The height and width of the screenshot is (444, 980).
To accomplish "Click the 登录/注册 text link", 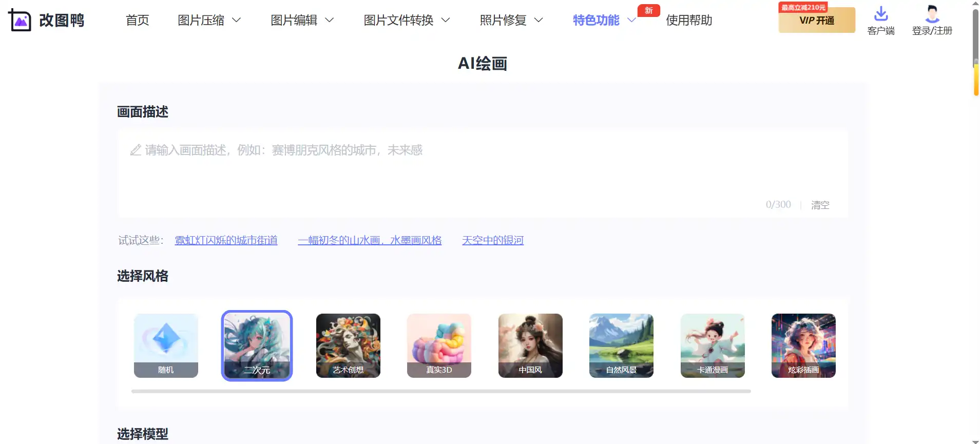I will (x=932, y=31).
